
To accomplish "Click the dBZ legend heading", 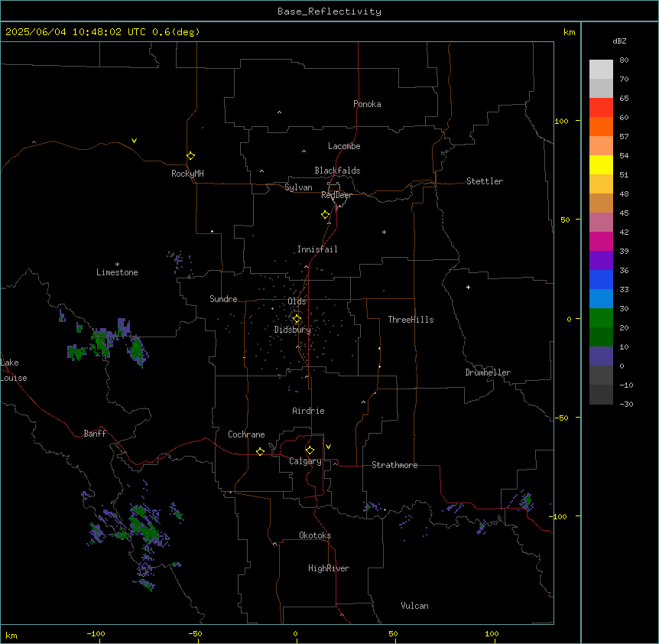I will point(619,41).
